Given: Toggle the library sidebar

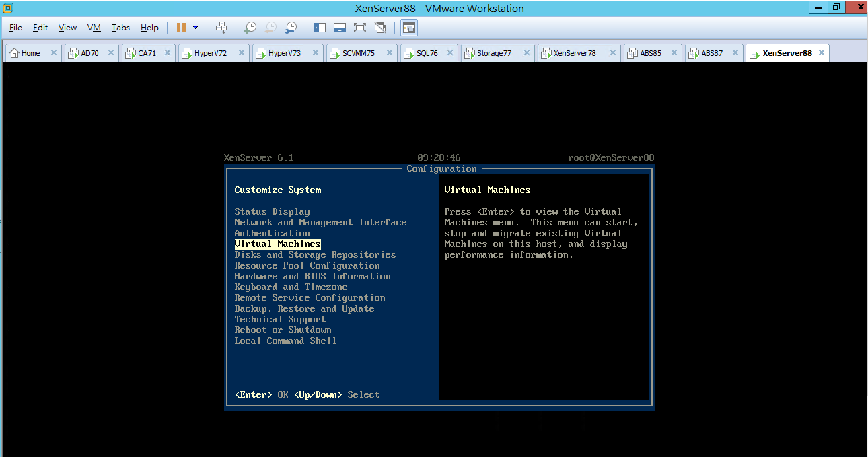Looking at the screenshot, I should (x=320, y=28).
